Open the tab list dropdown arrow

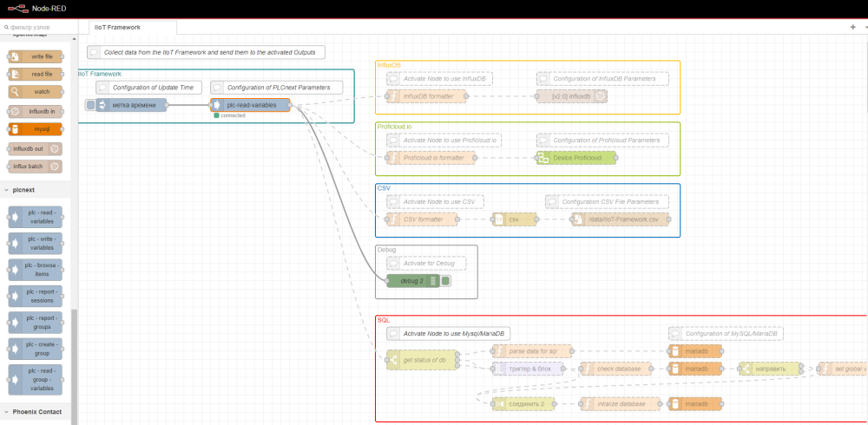tap(864, 27)
